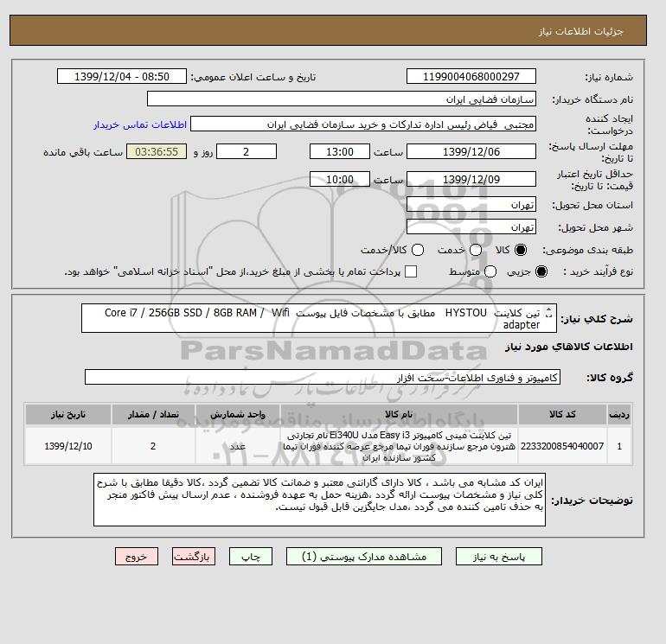Click the need date cell 1399/12/10
The height and width of the screenshot is (644, 666).
pos(68,446)
